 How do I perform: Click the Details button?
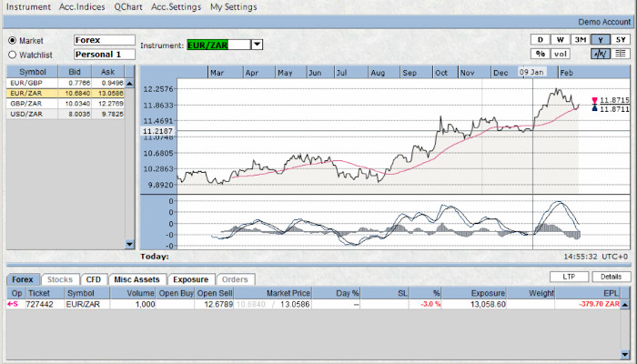[x=611, y=276]
